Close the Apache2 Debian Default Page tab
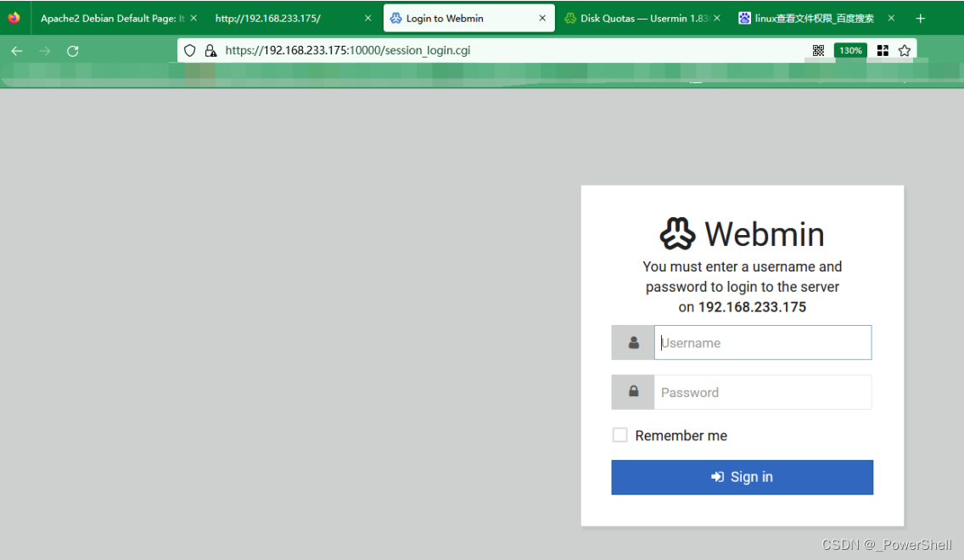This screenshot has height=560, width=964. [193, 19]
